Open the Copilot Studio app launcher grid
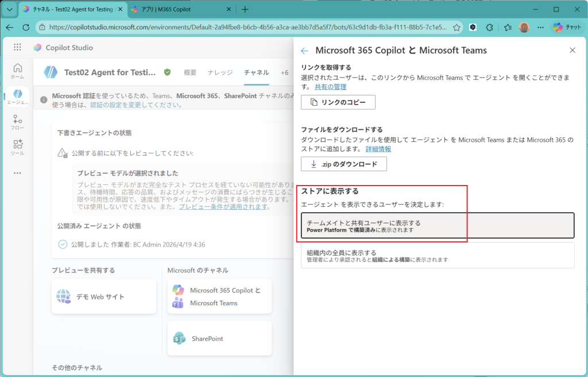This screenshot has width=588, height=377. [17, 48]
